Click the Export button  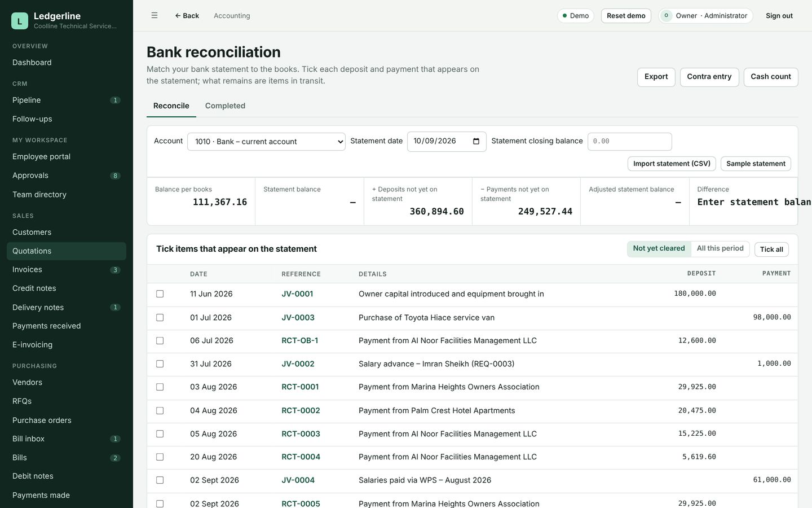(x=656, y=77)
